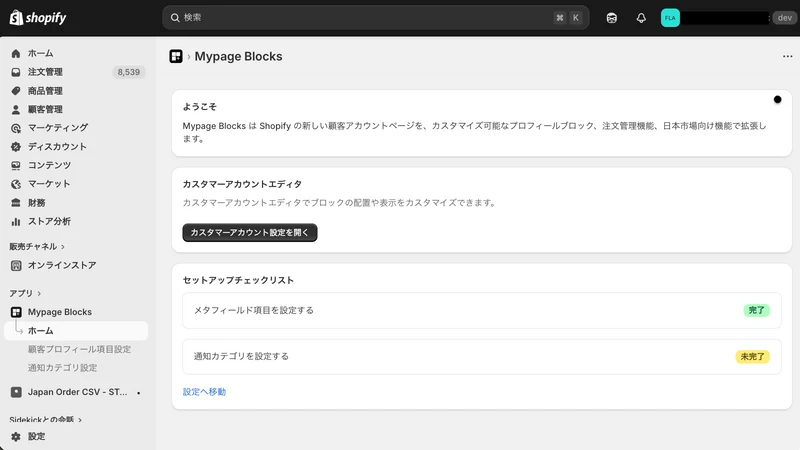Click the Mypage Blocks page title
This screenshot has width=800, height=450.
coord(238,56)
